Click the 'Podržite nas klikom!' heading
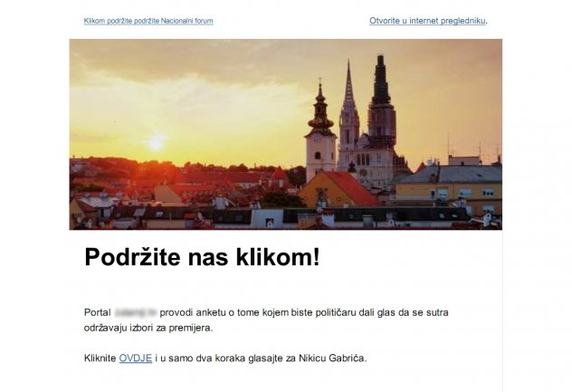The image size is (572, 392). coord(202,257)
